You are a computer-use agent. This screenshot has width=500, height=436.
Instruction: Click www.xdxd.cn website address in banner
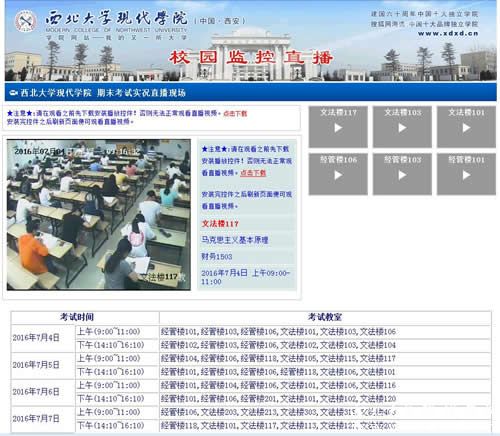point(448,33)
